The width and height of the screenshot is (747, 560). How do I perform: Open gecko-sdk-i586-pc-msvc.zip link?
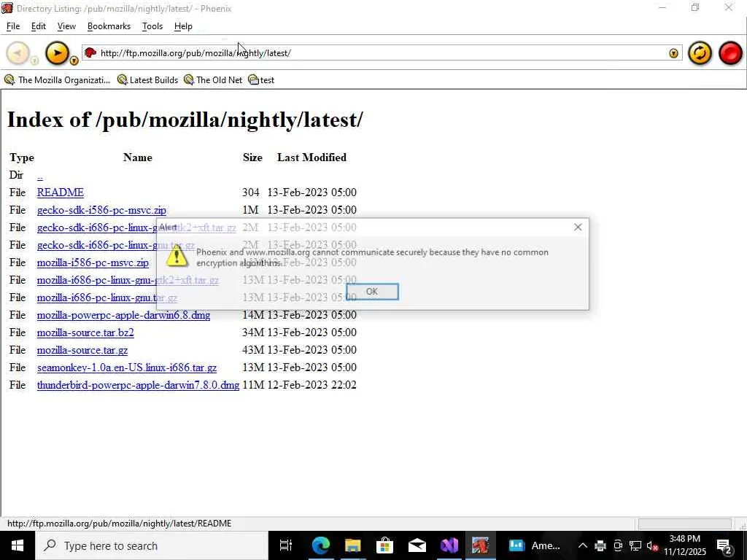coord(101,210)
